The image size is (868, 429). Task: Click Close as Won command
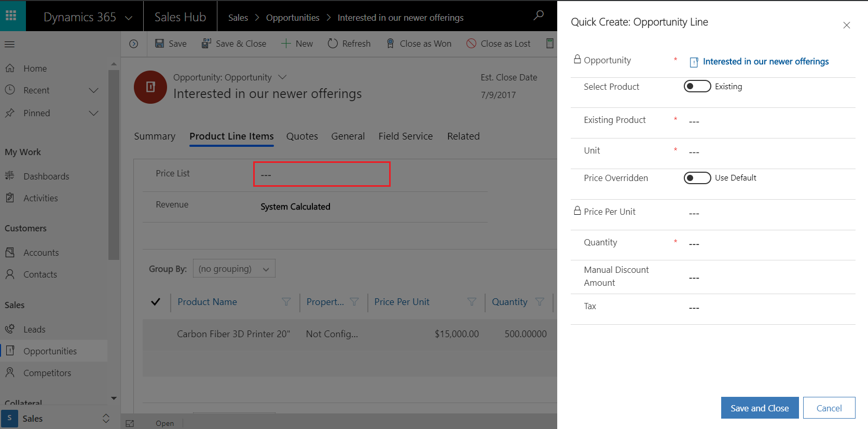point(419,44)
